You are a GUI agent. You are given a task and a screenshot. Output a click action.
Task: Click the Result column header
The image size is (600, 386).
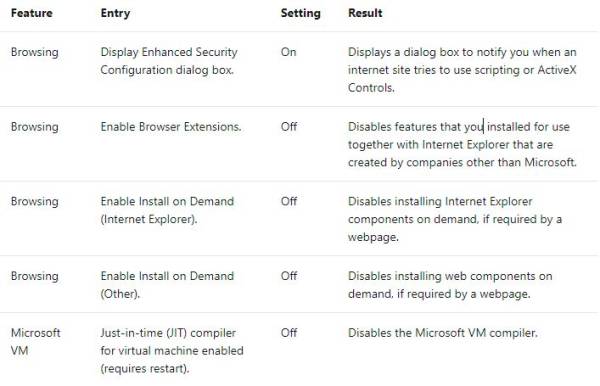tap(365, 13)
